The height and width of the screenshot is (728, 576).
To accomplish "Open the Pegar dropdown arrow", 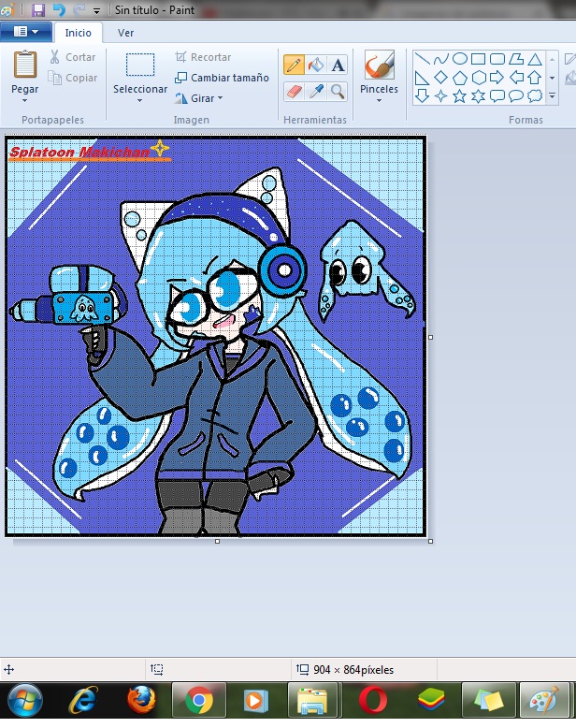I will click(25, 101).
